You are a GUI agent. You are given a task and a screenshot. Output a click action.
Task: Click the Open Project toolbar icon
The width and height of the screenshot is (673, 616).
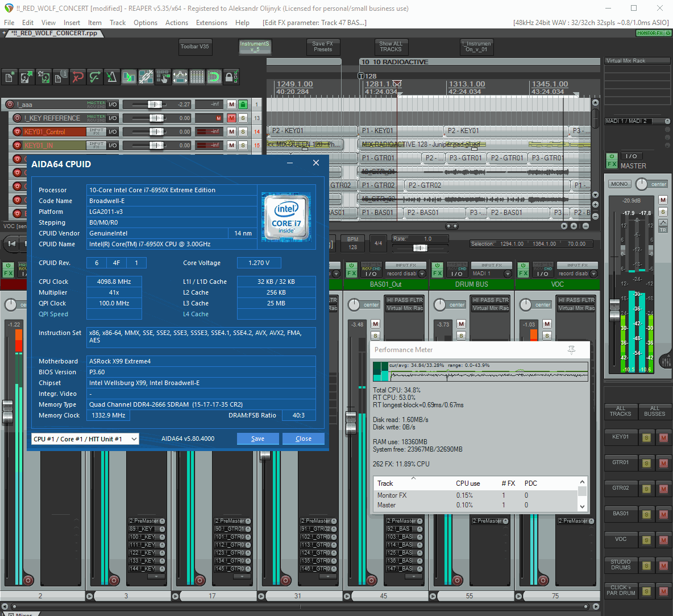27,77
